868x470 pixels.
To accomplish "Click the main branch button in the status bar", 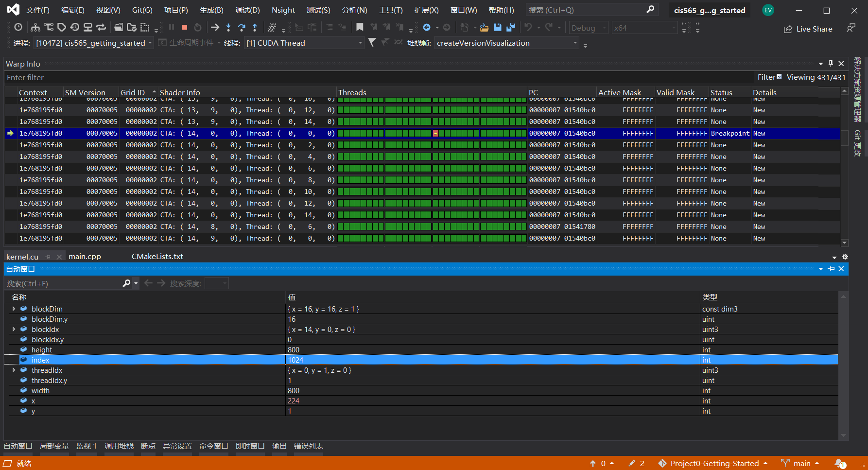I will (800, 464).
